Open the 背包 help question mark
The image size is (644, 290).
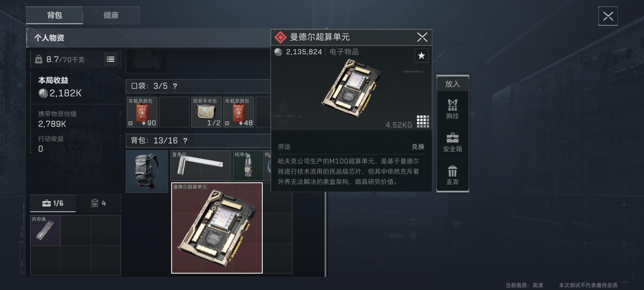[x=185, y=141]
